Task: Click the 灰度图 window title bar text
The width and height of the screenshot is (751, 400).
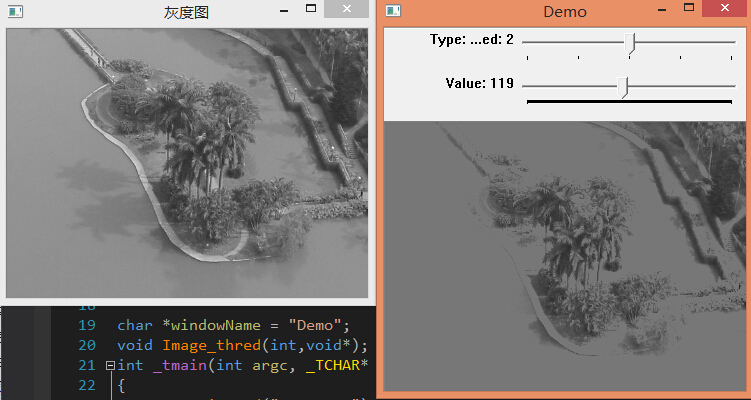Action: [186, 12]
